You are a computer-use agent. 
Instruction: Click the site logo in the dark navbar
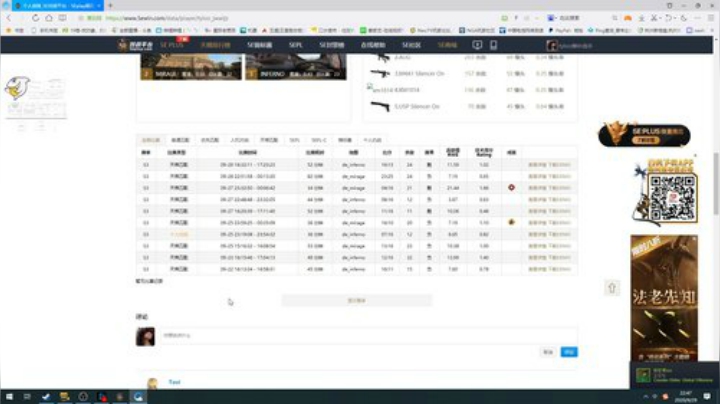pos(135,45)
